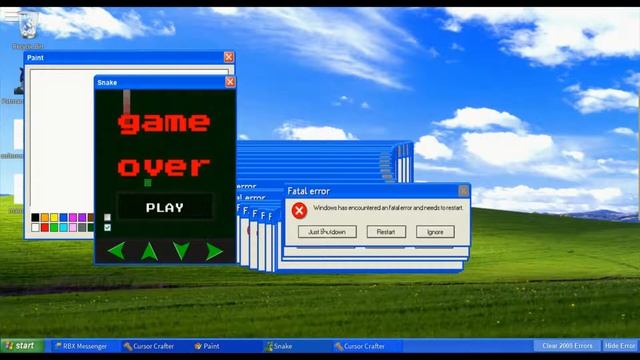Image resolution: width=640 pixels, height=360 pixels.
Task: Choose Just Shutdown in Fatal error dialog
Action: (327, 232)
